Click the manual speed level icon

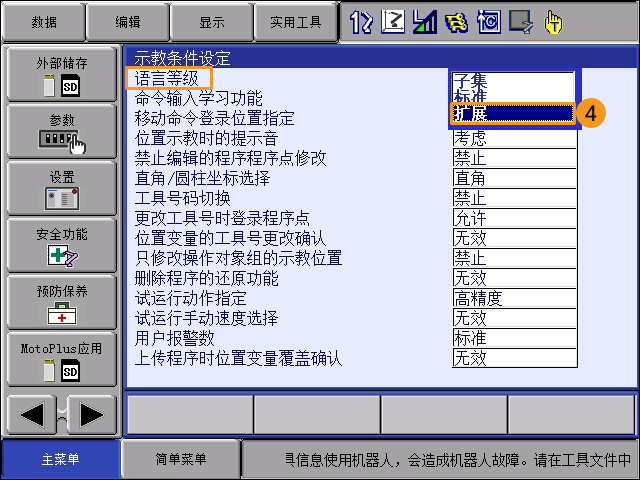(x=424, y=22)
